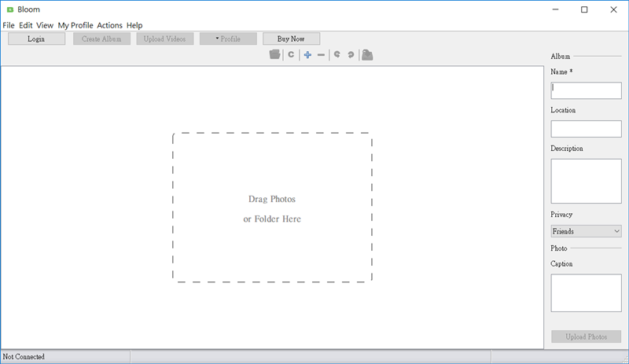Open the My Profile menu
The height and width of the screenshot is (364, 629).
click(75, 25)
